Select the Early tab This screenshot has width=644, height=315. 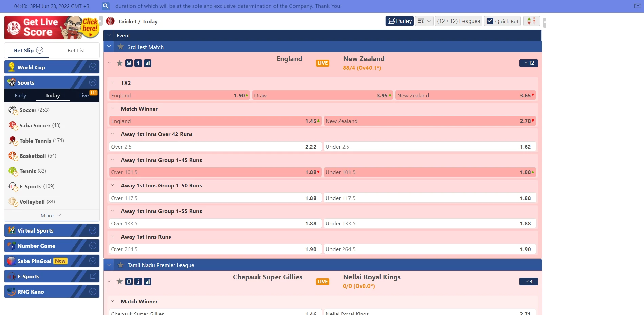[20, 96]
